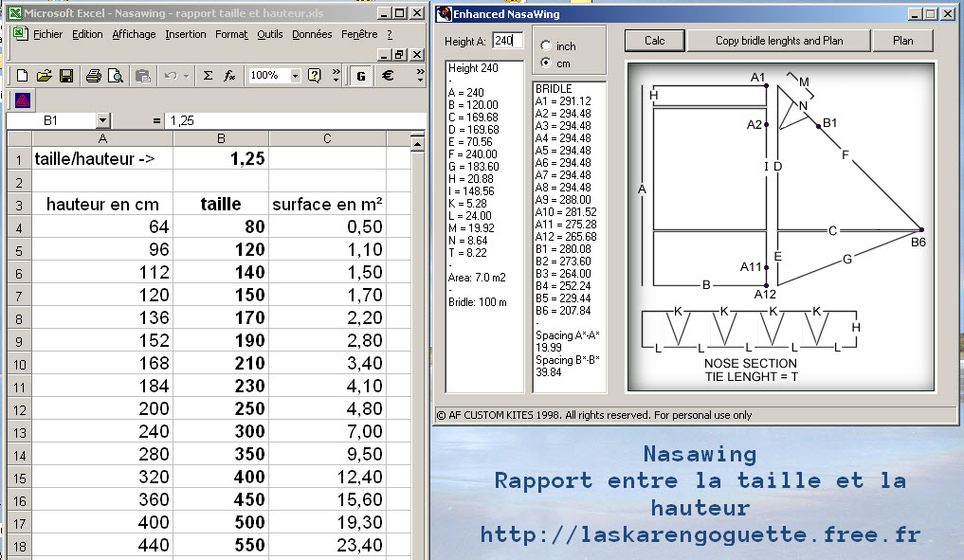
Task: Select column A header
Action: click(102, 139)
